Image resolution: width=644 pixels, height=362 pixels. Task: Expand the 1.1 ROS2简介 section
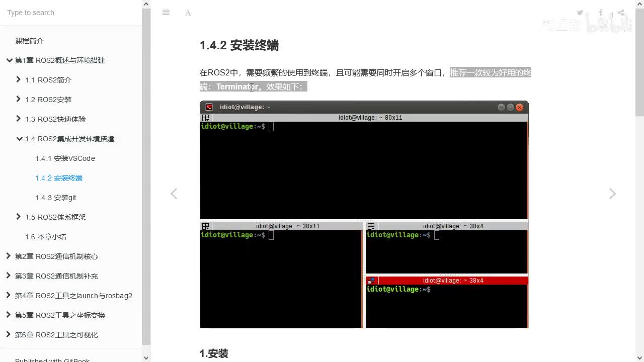coord(19,79)
